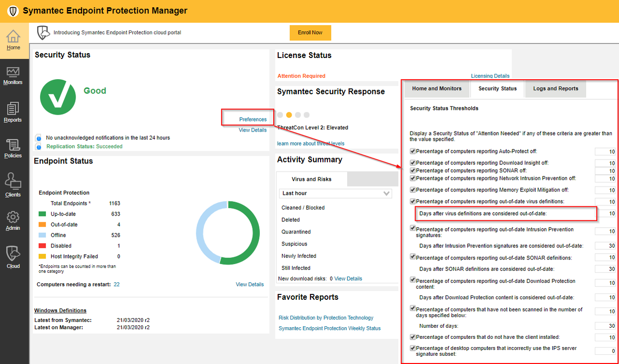Click the light blue Offline legend swatch
This screenshot has width=619, height=364.
[x=42, y=235]
